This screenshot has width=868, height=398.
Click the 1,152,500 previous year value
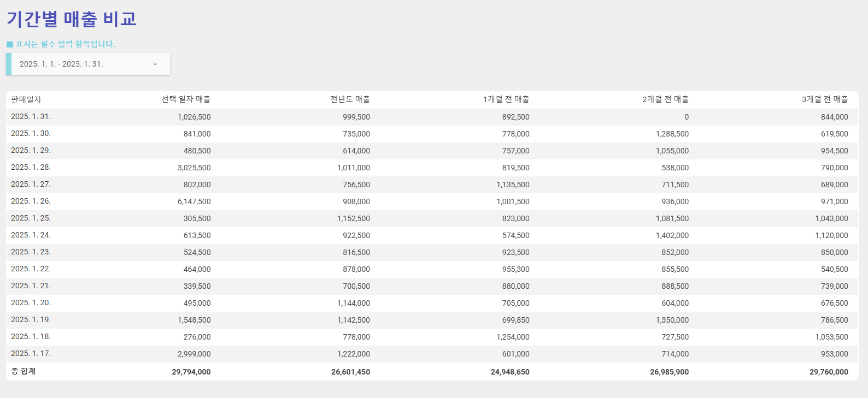pos(354,218)
